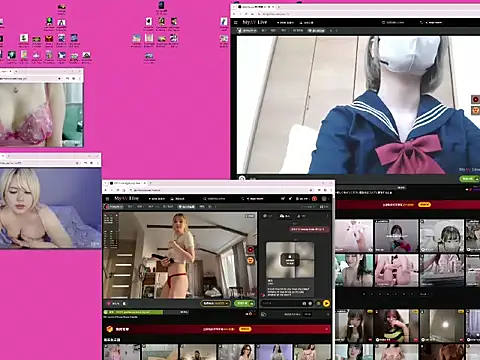
Task: Click the MyAV Live logo in the top-right window
Action: point(255,22)
